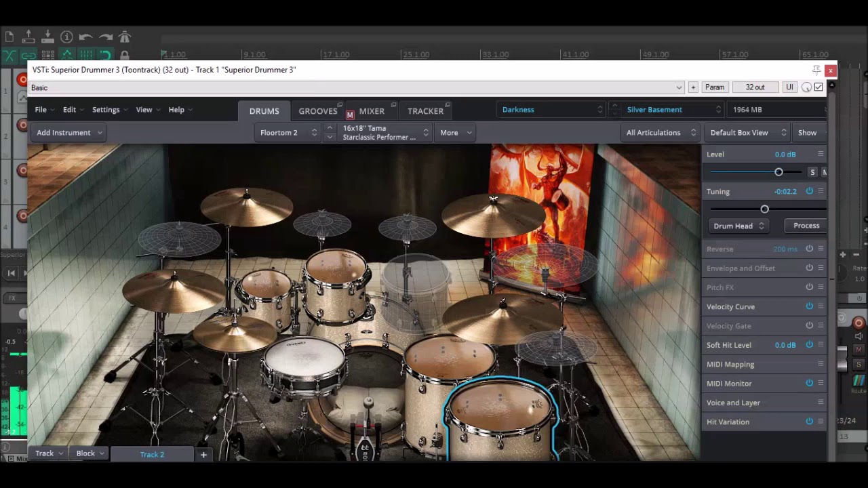The width and height of the screenshot is (868, 488).
Task: Open the Level section hamburger menu
Action: pyautogui.click(x=821, y=154)
